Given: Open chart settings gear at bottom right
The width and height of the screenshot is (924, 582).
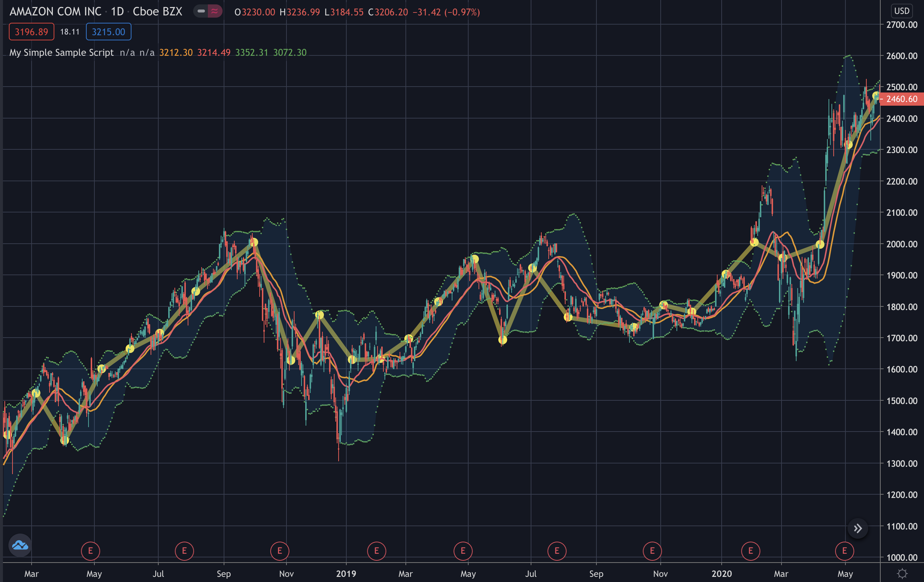Looking at the screenshot, I should pos(902,574).
